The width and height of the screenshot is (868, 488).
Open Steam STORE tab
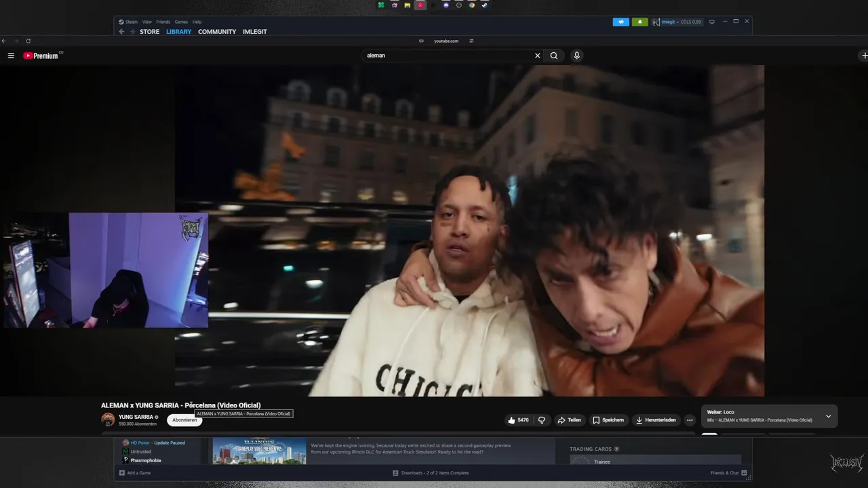(149, 32)
